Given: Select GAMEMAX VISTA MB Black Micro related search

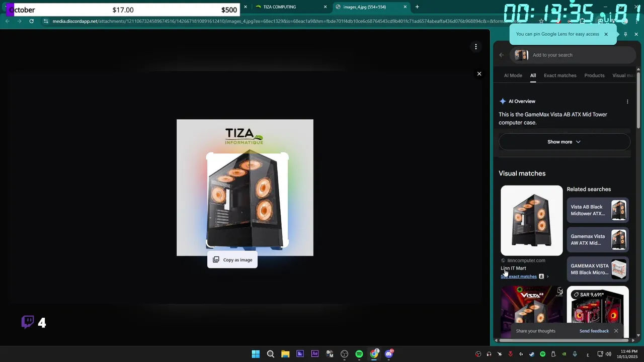Looking at the screenshot, I should coord(598,269).
